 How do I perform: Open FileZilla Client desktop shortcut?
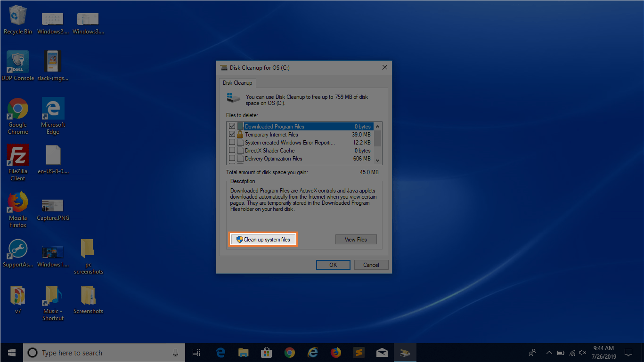[18, 162]
